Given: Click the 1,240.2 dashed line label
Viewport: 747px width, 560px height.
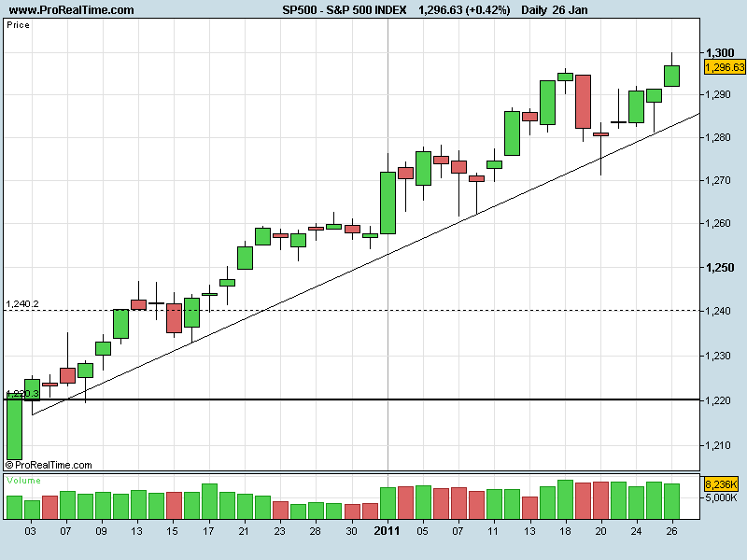Looking at the screenshot, I should pos(22,304).
